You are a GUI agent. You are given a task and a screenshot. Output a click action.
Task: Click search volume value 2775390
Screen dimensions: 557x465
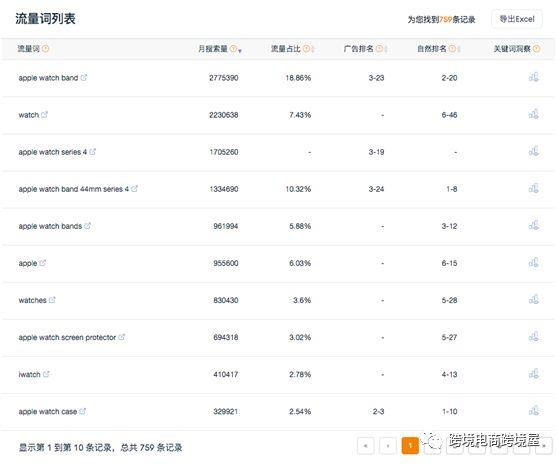tap(223, 78)
